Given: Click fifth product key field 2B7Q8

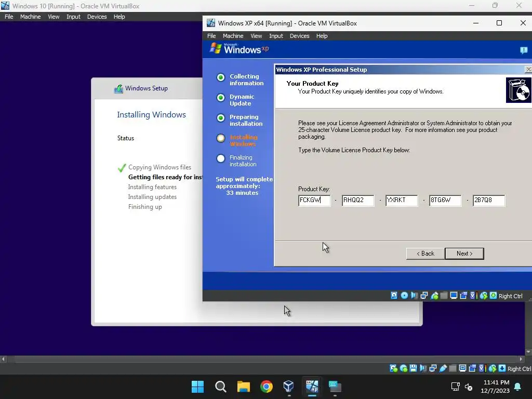Looking at the screenshot, I should point(489,200).
